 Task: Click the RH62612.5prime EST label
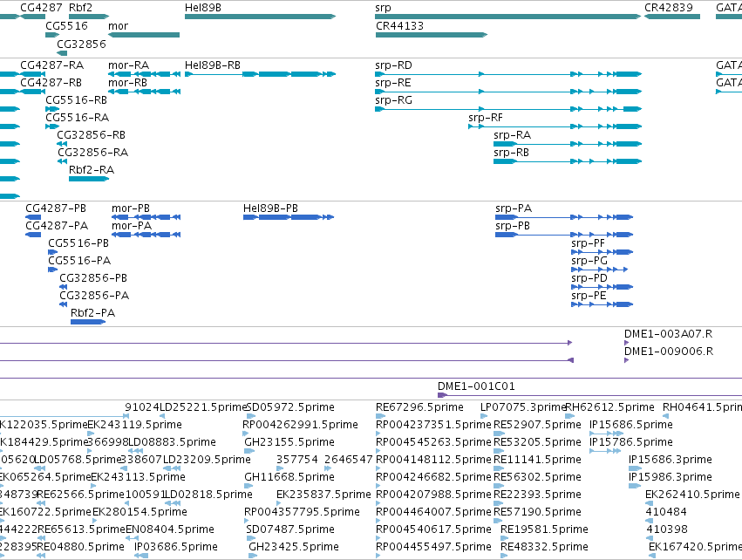point(610,407)
